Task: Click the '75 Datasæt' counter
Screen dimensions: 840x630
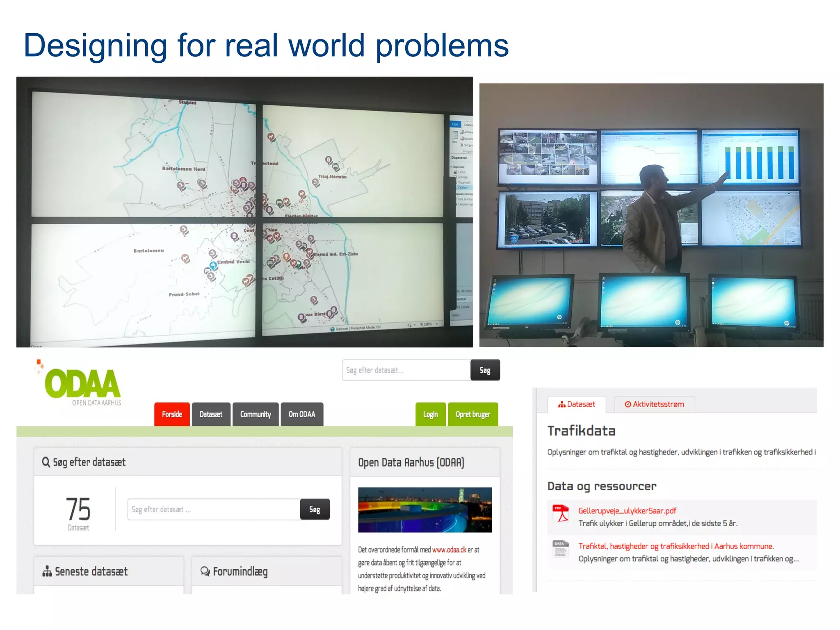Action: [78, 514]
